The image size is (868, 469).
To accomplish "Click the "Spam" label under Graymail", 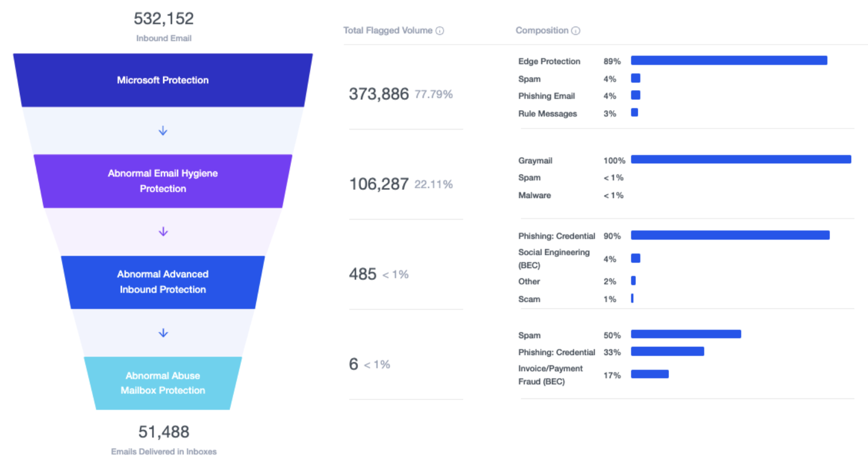I will coord(529,178).
